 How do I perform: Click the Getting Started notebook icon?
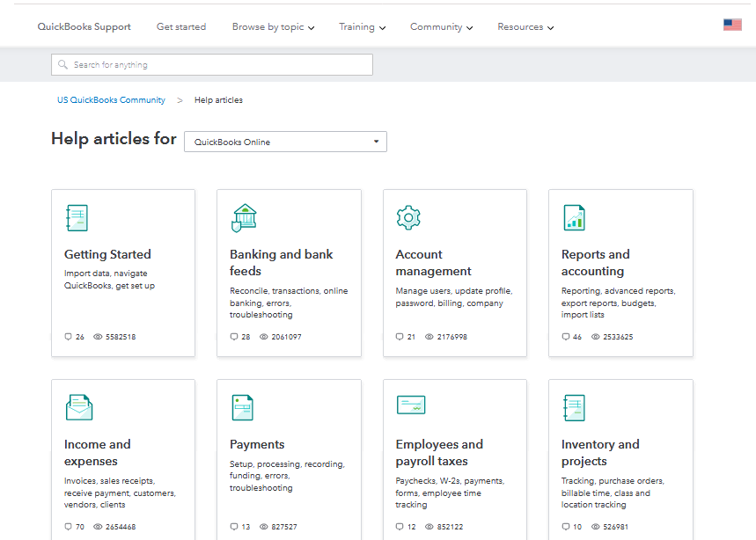[77, 218]
